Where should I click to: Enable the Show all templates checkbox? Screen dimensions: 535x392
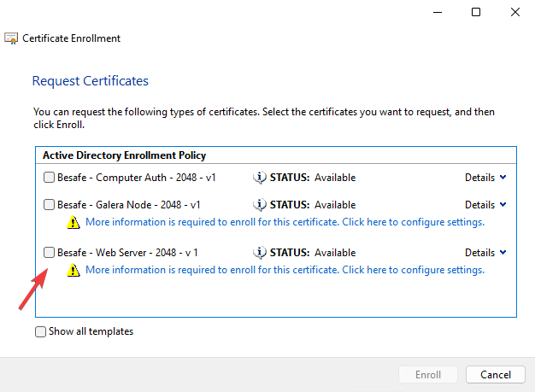pos(41,331)
